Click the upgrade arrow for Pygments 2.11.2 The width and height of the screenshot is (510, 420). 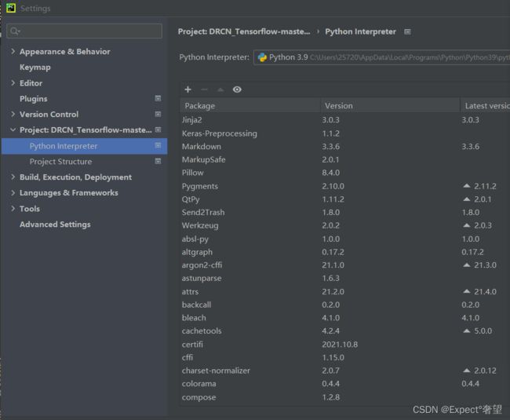click(467, 186)
